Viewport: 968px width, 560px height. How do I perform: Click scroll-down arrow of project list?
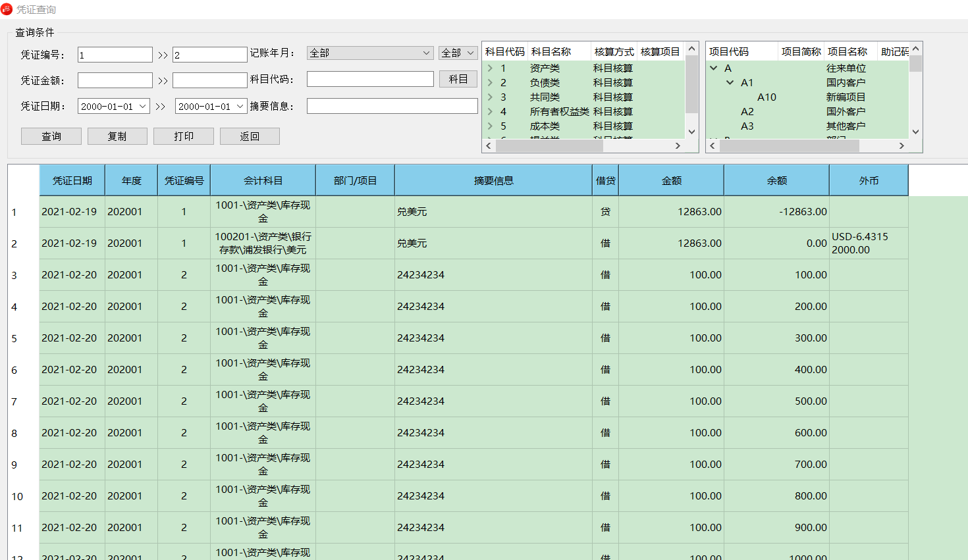[x=915, y=132]
